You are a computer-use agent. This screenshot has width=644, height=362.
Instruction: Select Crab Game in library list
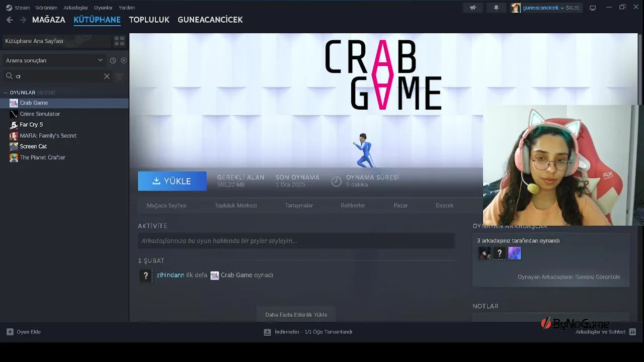(x=64, y=103)
